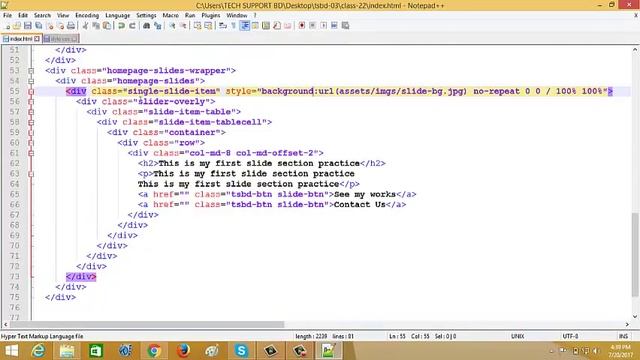
Task: Click the Open file toolbar icon
Action: click(x=17, y=26)
